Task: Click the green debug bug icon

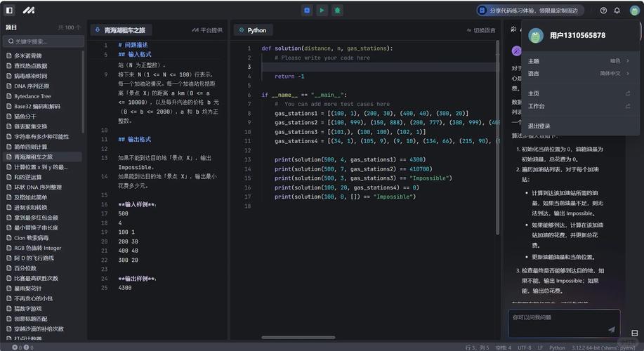Action: coord(337,11)
